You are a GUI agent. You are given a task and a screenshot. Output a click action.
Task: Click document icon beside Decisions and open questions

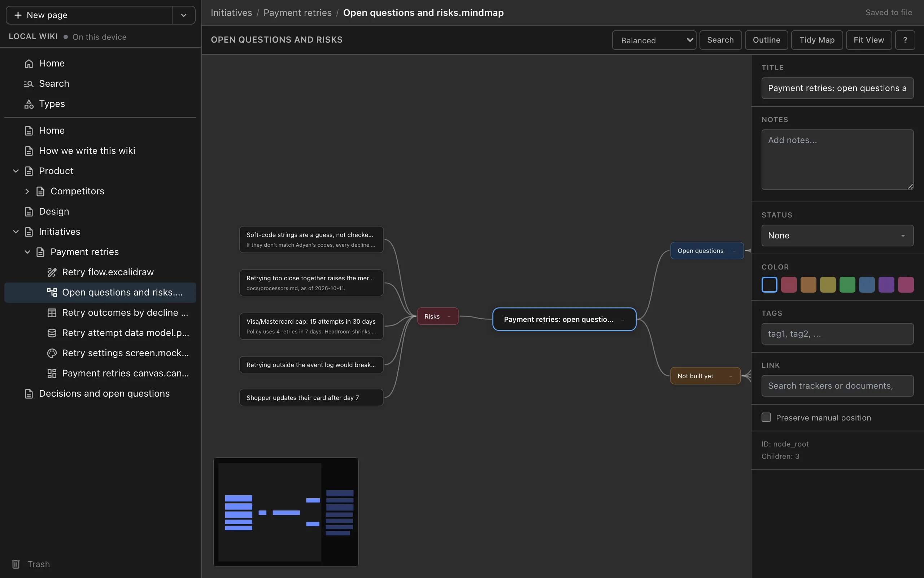tap(29, 394)
